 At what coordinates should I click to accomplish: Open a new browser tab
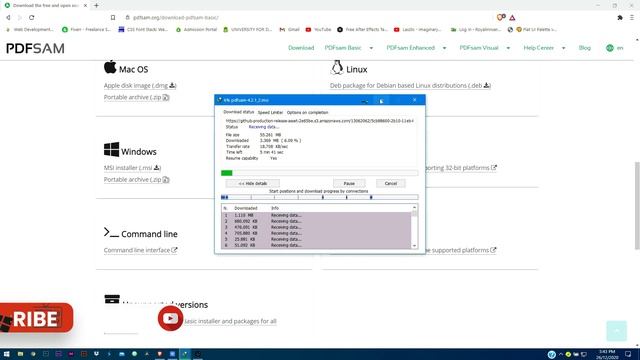click(x=96, y=5)
